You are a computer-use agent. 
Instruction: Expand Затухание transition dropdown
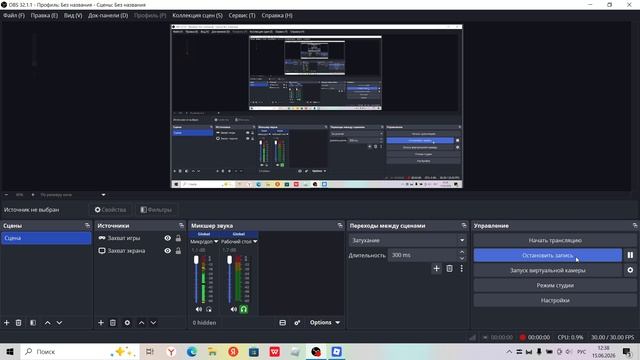point(462,240)
